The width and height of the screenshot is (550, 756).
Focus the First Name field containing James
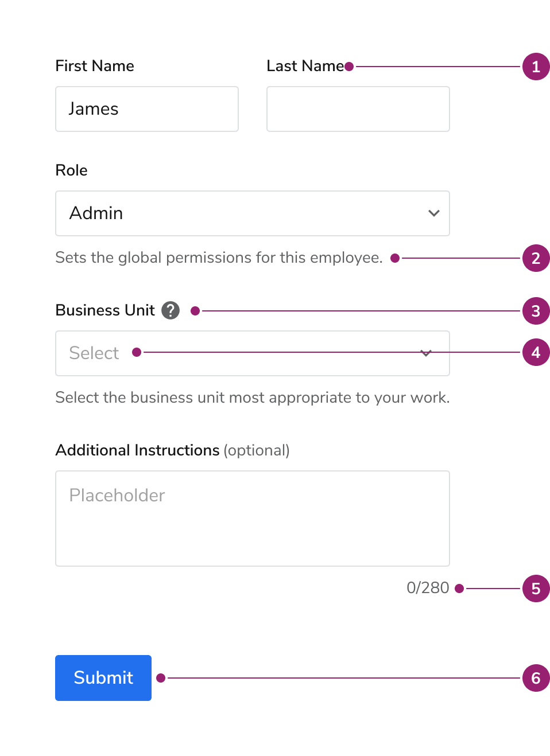(147, 109)
